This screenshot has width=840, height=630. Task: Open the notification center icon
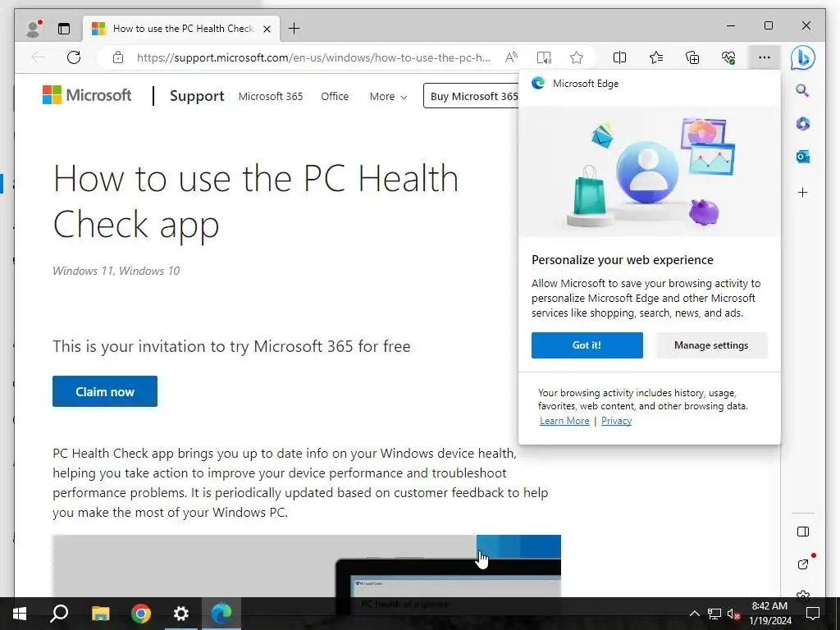pyautogui.click(x=813, y=614)
